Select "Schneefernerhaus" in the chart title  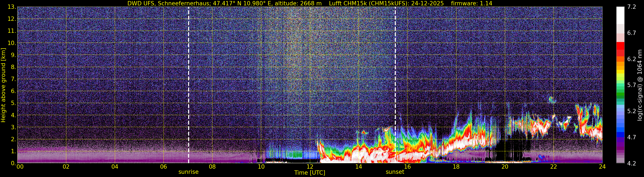[184, 3]
